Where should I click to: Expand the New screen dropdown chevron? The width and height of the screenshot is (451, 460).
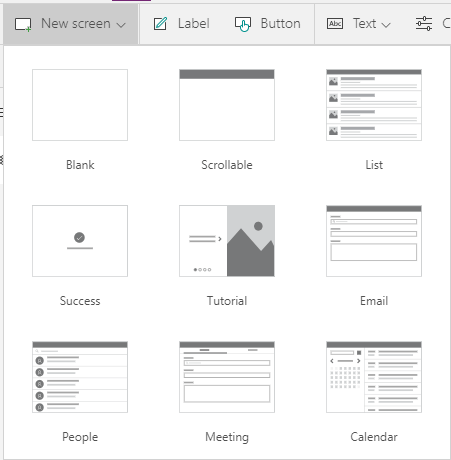point(121,25)
